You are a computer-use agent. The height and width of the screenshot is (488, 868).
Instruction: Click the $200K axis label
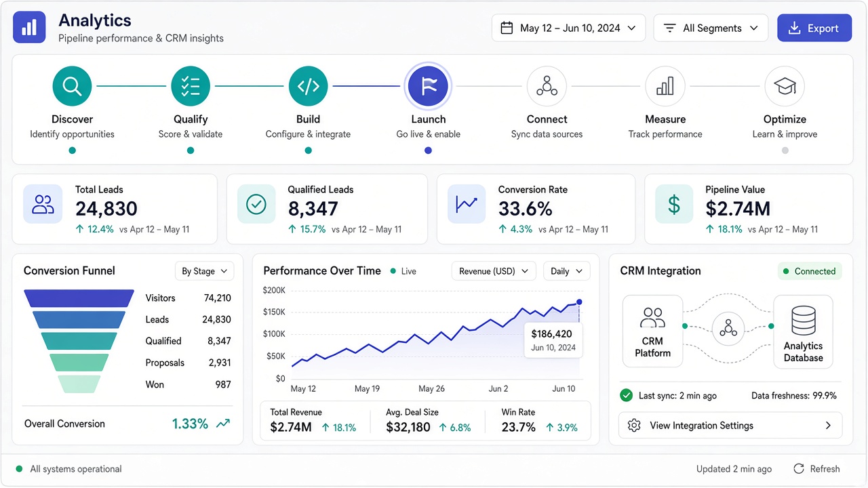274,290
